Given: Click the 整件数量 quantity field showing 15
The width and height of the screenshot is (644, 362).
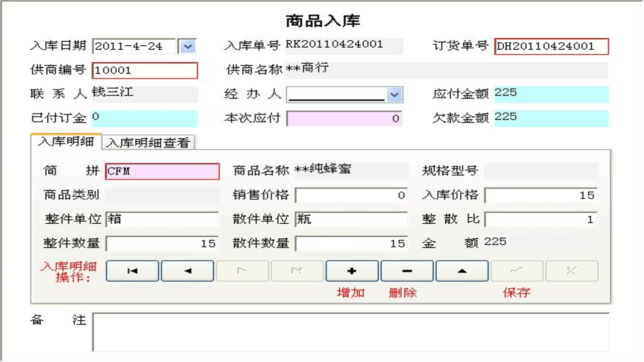Looking at the screenshot, I should [x=161, y=243].
